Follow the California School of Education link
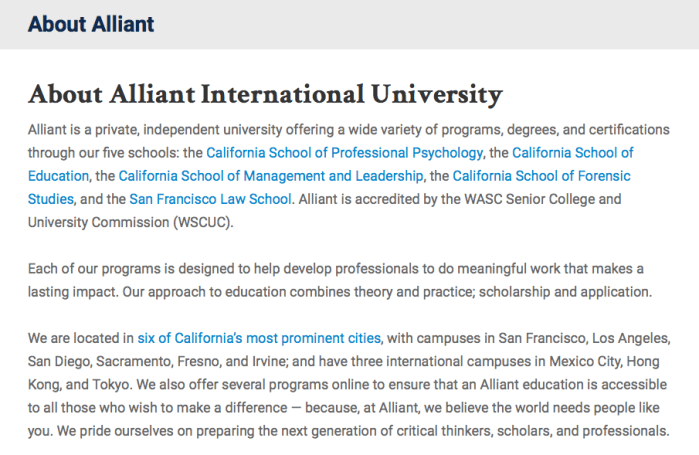The image size is (699, 455). coord(573,153)
